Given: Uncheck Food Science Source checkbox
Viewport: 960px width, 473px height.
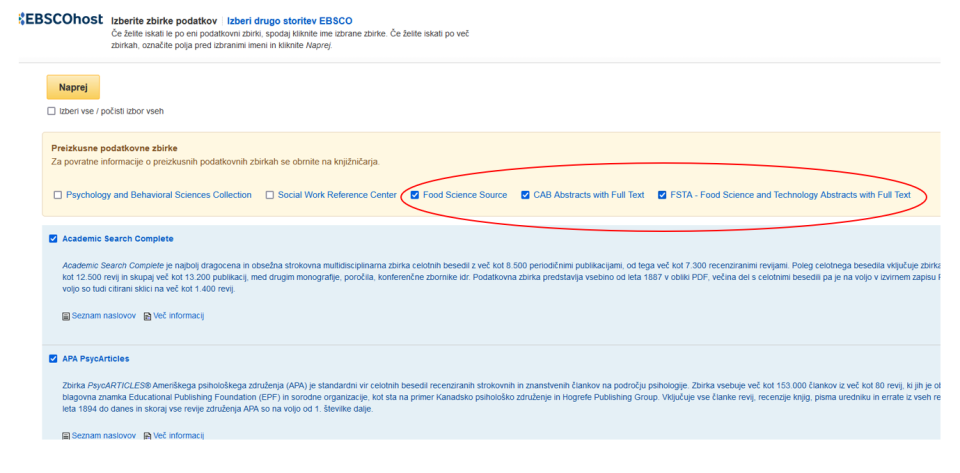Looking at the screenshot, I should tap(415, 195).
